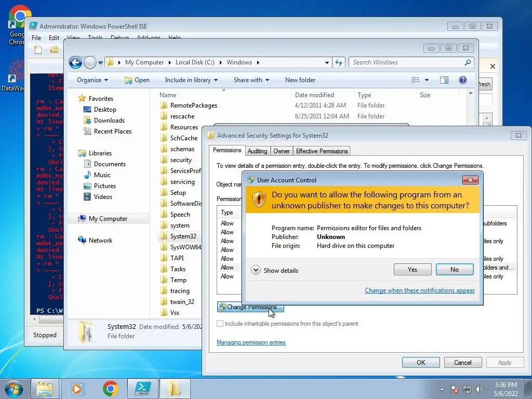Expand Include in library dropdown
This screenshot has width=532, height=399.
[191, 80]
